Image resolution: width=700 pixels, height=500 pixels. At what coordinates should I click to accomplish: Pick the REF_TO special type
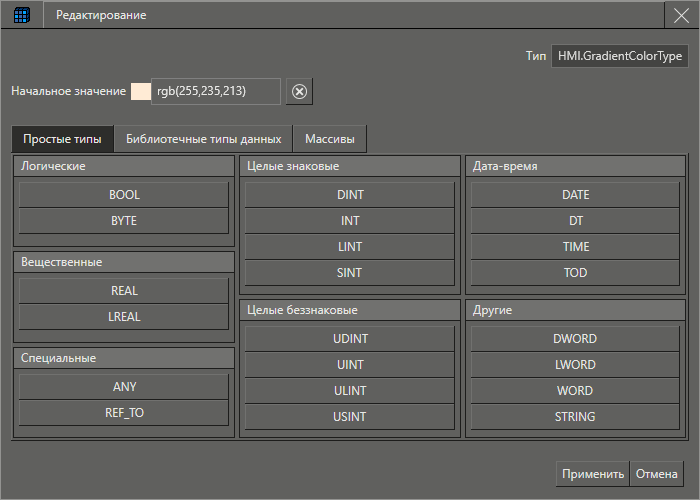pos(125,412)
